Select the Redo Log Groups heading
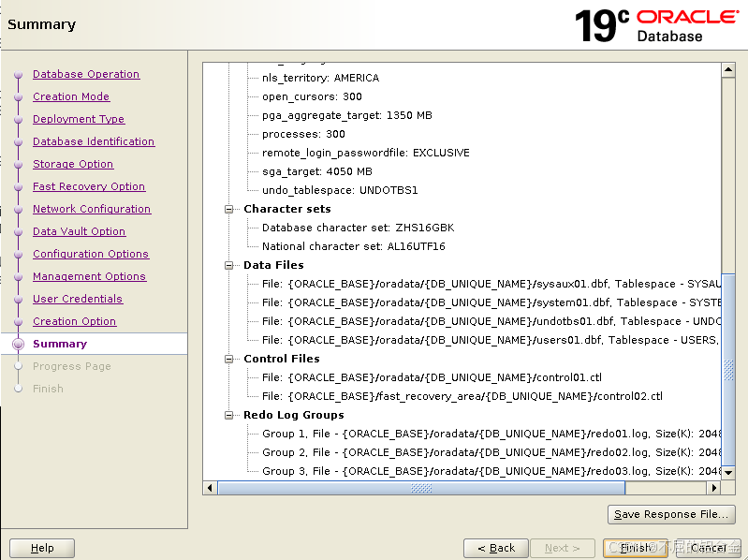Viewport: 748px width, 560px height. 293,415
